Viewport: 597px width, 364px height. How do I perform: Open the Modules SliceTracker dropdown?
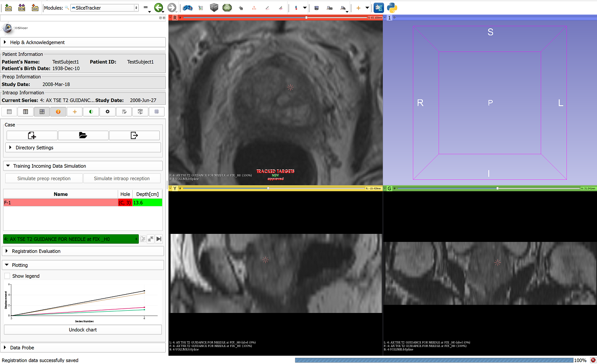(x=104, y=8)
